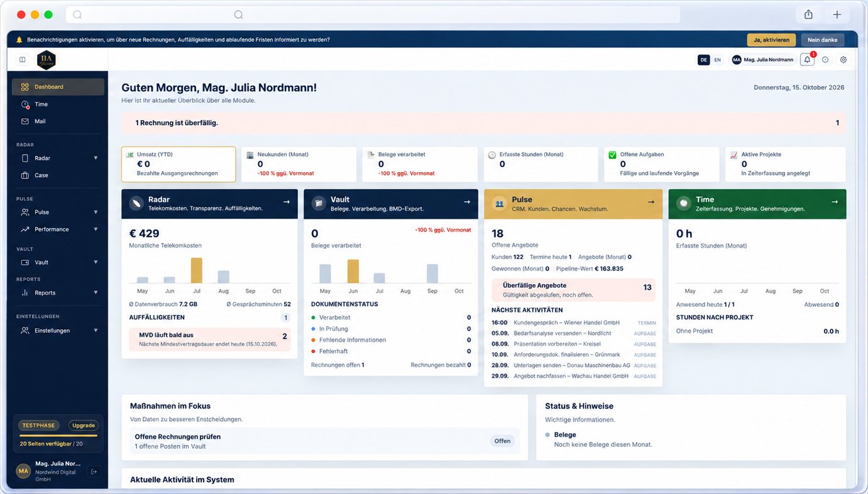Open the Time module via its arrow
This screenshot has height=494, width=868.
click(x=835, y=202)
